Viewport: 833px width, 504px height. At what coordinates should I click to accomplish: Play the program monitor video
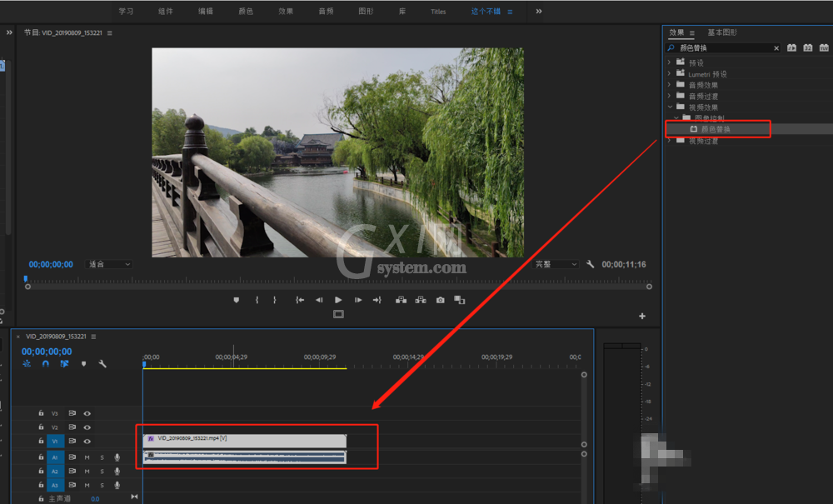click(x=338, y=300)
